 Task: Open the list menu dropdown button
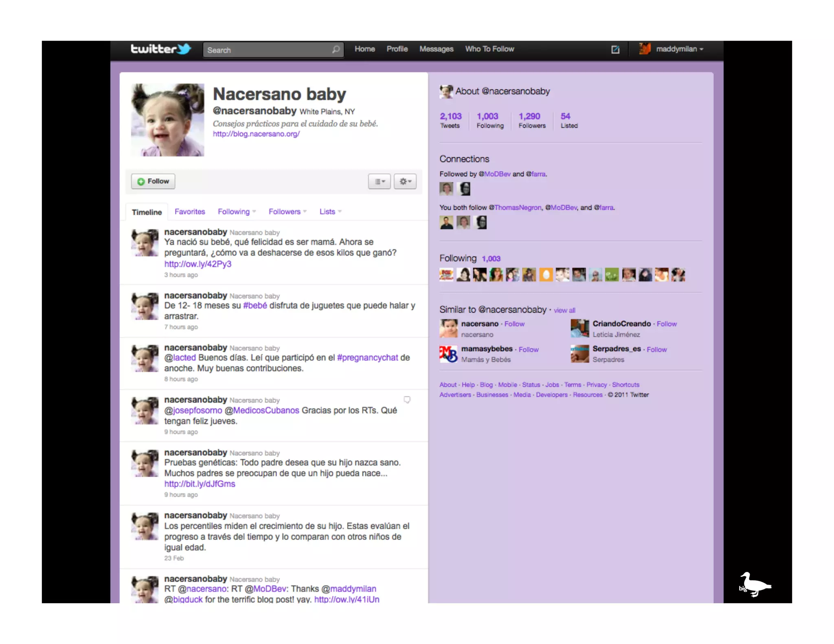pos(379,182)
